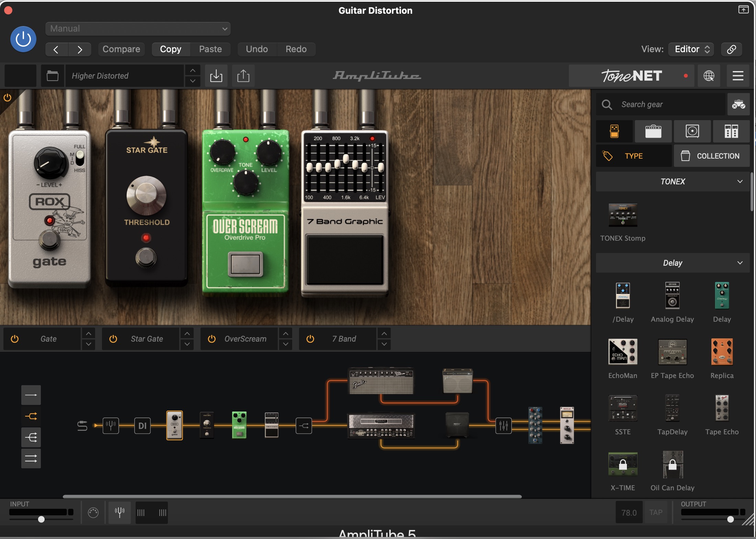Toggle the Star Gate slot power

(113, 339)
